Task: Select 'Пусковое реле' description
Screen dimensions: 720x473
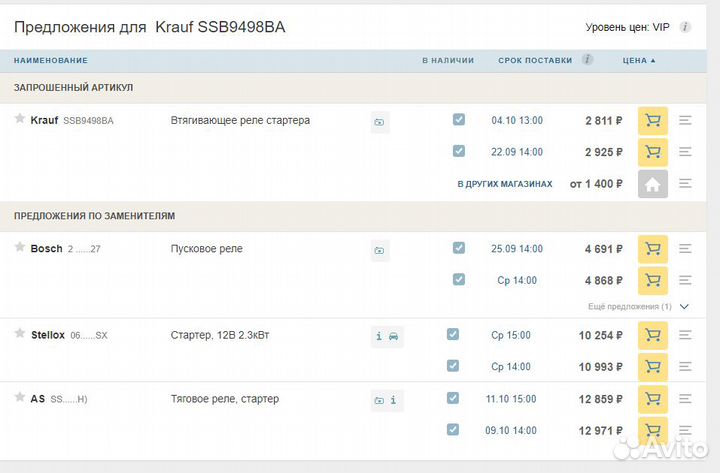Action: pos(207,249)
